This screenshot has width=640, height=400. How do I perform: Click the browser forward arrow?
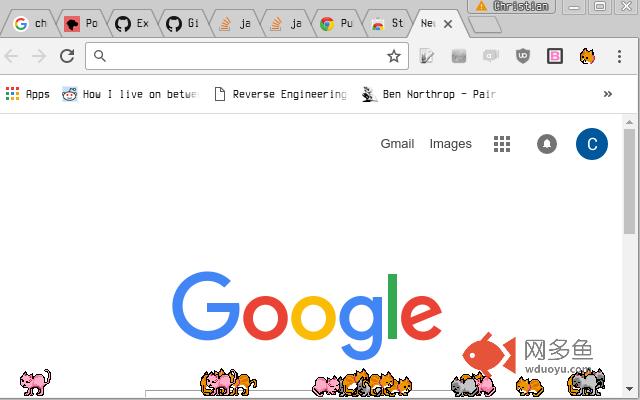pyautogui.click(x=39, y=56)
